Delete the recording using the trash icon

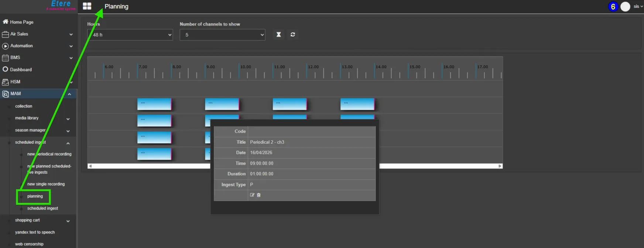coord(259,195)
